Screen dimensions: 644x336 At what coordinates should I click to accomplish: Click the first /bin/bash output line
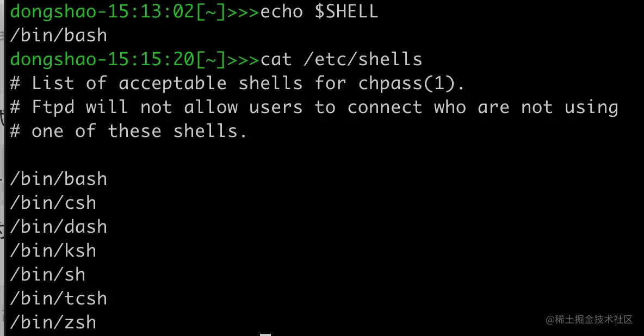tap(58, 35)
